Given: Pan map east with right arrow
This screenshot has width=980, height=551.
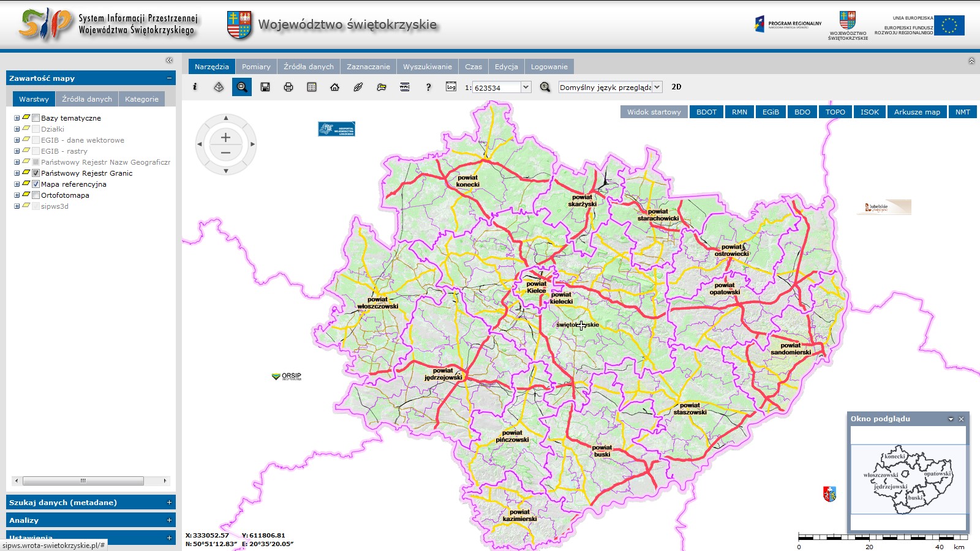Looking at the screenshot, I should (x=252, y=144).
